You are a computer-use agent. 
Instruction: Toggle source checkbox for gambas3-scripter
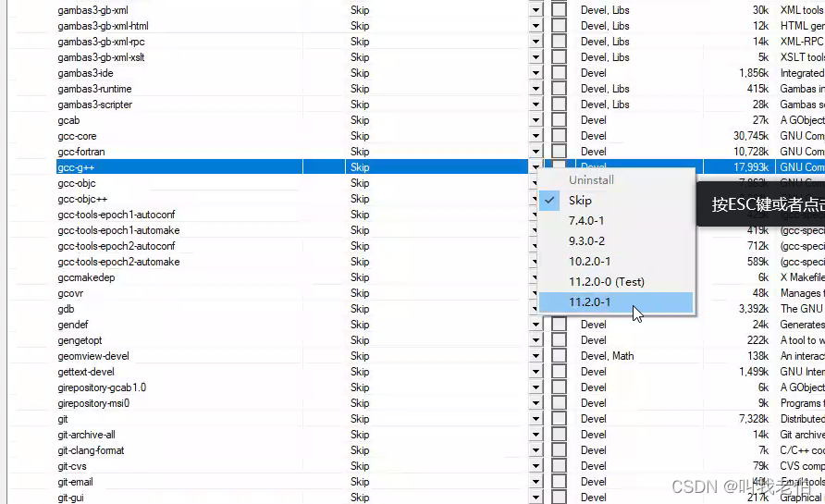point(559,104)
